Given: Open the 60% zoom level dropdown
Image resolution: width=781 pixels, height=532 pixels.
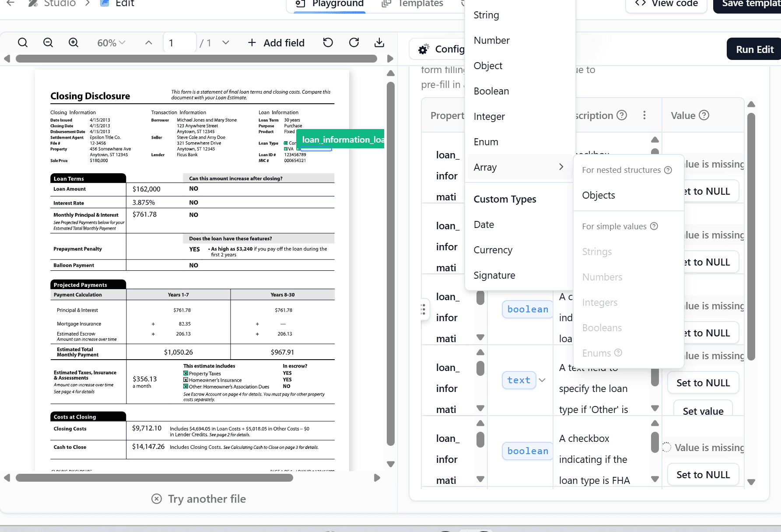Looking at the screenshot, I should tap(110, 42).
